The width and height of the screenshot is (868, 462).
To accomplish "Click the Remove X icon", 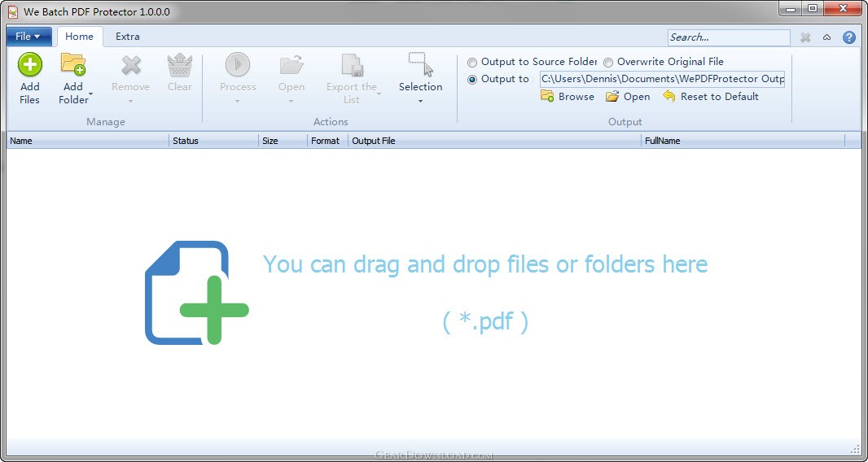I will pyautogui.click(x=130, y=65).
